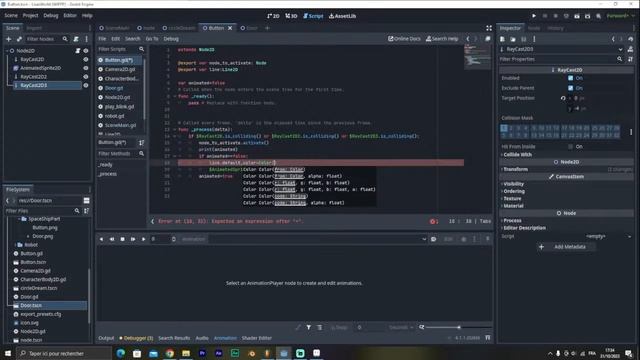The width and height of the screenshot is (640, 360).
Task: Click the error count icon in the script status bar
Action: 433,221
